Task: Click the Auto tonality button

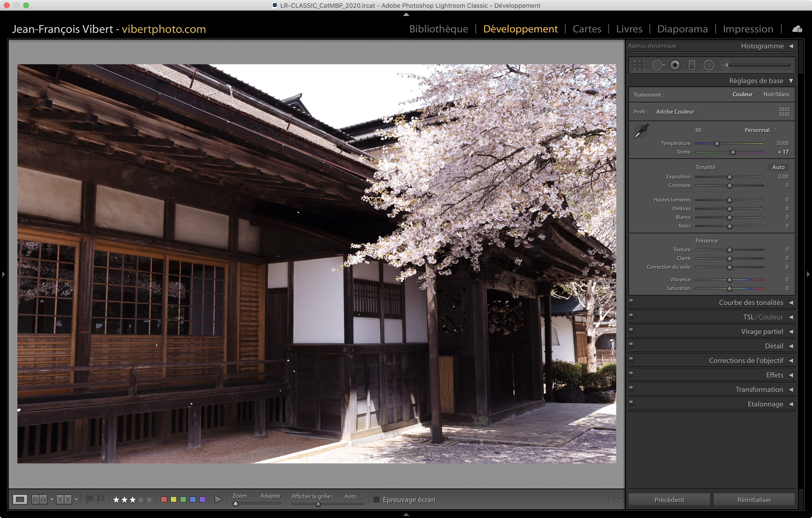Action: (x=778, y=167)
